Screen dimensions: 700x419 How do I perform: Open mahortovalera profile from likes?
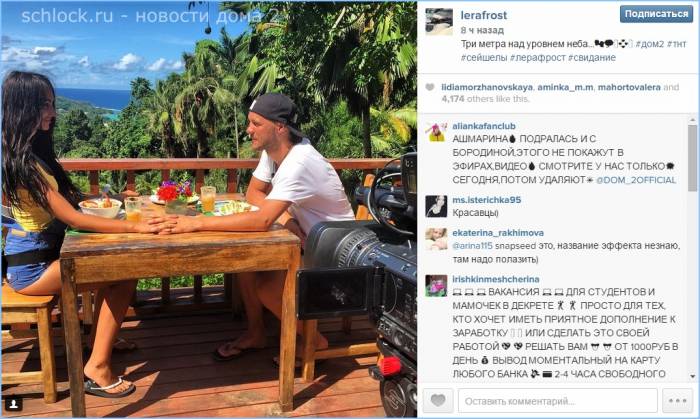pos(629,87)
